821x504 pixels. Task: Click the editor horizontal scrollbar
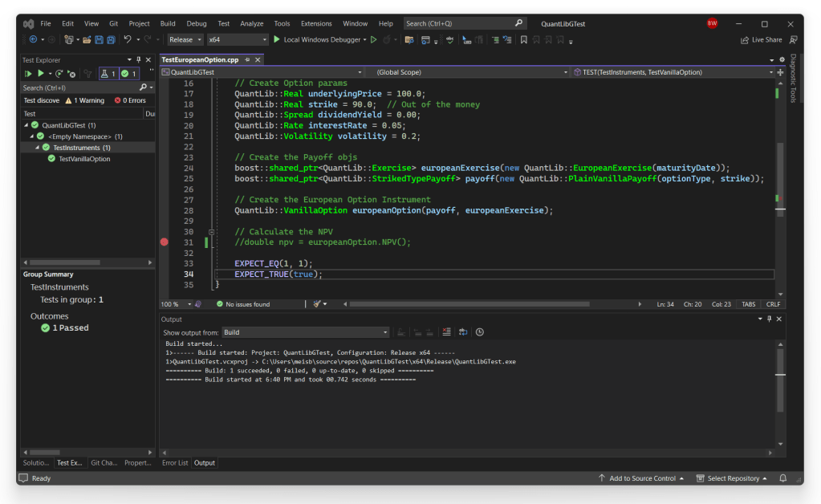point(469,304)
